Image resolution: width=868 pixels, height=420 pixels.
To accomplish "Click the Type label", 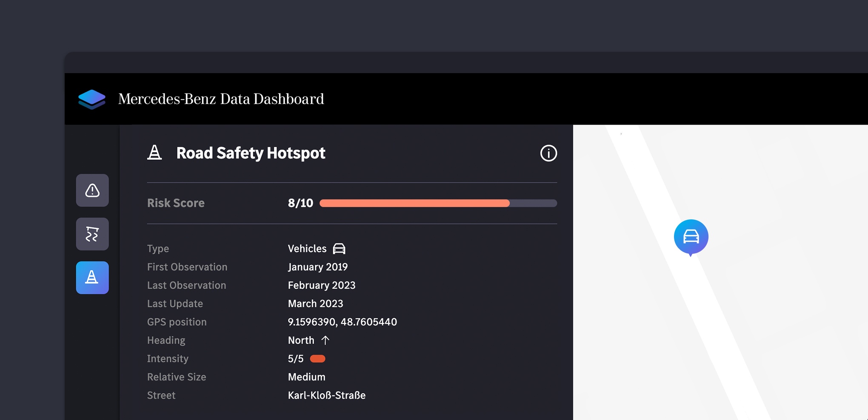I will 158,249.
